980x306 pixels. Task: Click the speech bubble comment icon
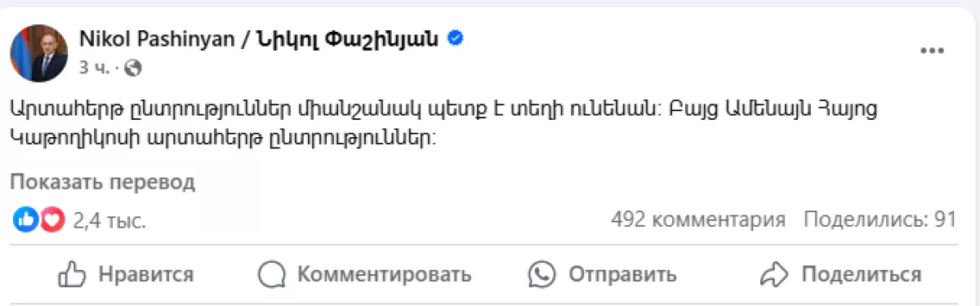coord(271,274)
